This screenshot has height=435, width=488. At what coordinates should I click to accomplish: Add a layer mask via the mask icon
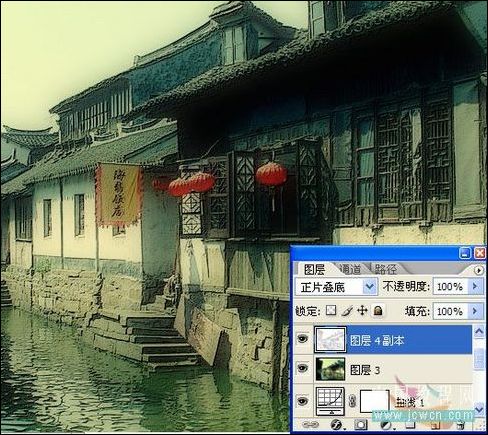point(361,425)
